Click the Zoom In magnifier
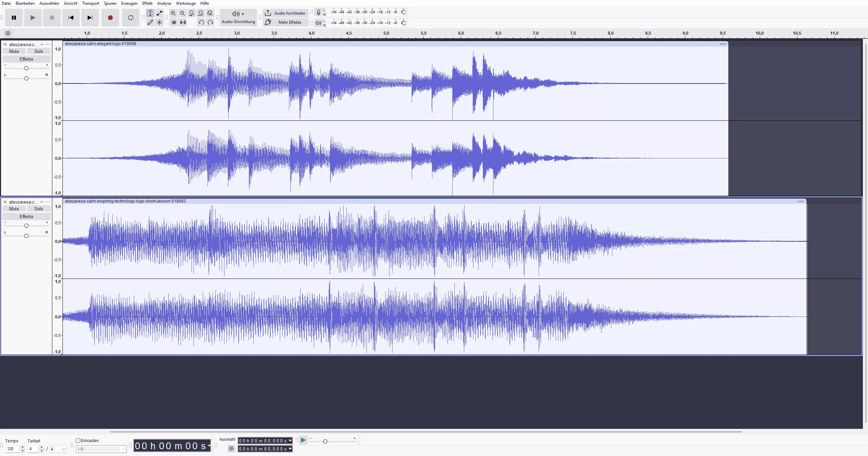The image size is (868, 456). [x=174, y=13]
